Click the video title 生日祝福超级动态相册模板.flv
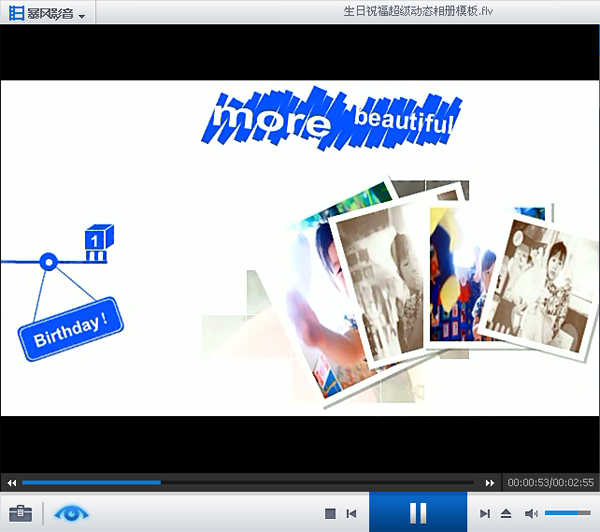This screenshot has height=532, width=600. click(x=418, y=11)
